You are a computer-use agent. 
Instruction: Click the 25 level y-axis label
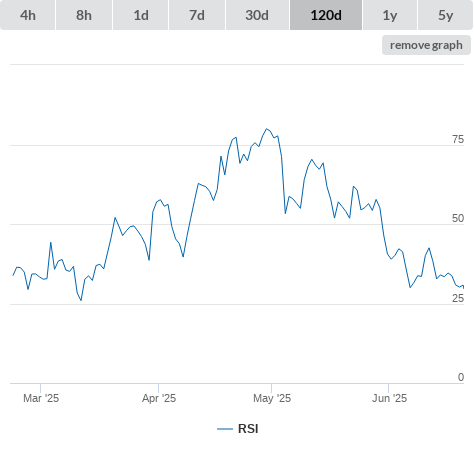[458, 298]
